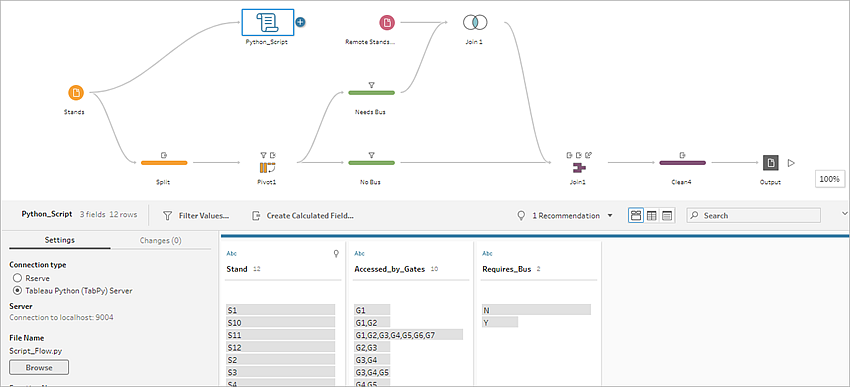Image resolution: width=850 pixels, height=387 pixels.
Task: Open the Remote Stands input step
Action: [387, 22]
